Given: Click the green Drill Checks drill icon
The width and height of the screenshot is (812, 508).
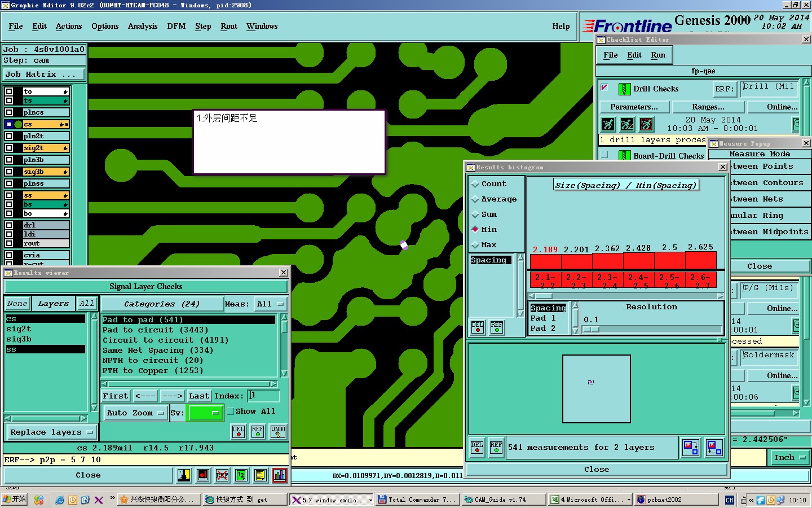Looking at the screenshot, I should tap(624, 89).
